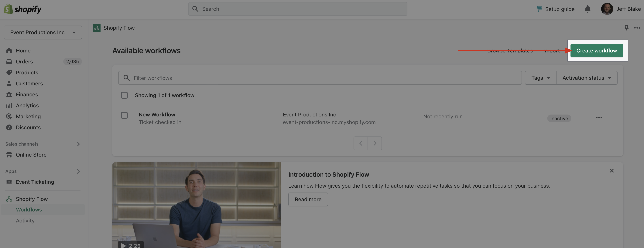Click the 2,035 orders count badge
Image resolution: width=644 pixels, height=248 pixels.
click(73, 62)
